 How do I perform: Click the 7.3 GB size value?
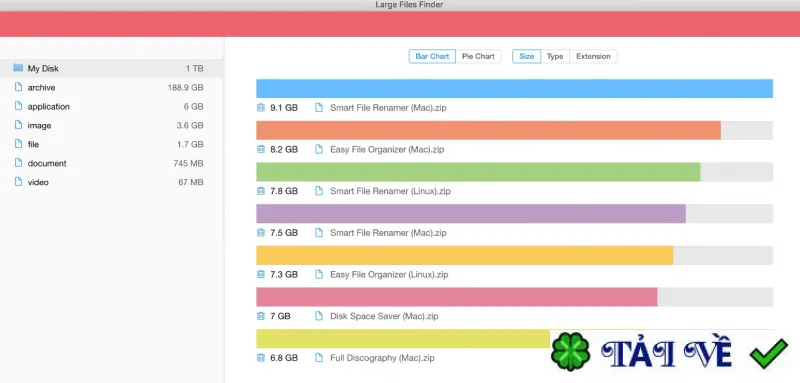tap(284, 275)
